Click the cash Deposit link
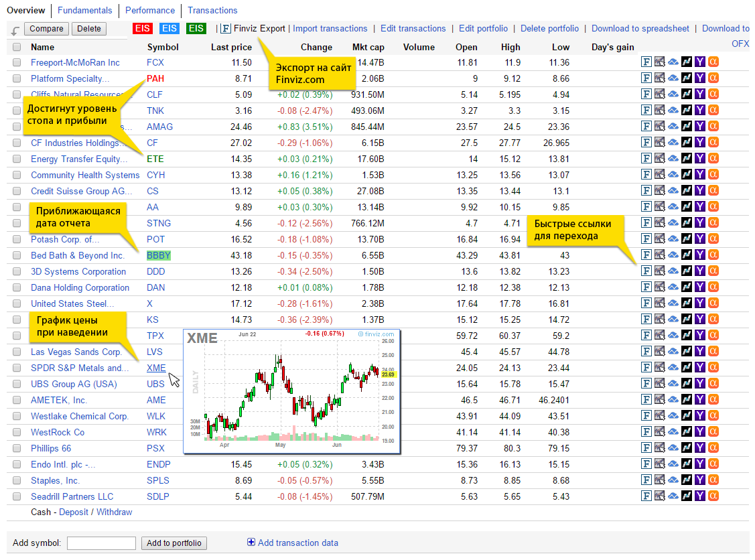The width and height of the screenshot is (755, 560). pyautogui.click(x=73, y=512)
